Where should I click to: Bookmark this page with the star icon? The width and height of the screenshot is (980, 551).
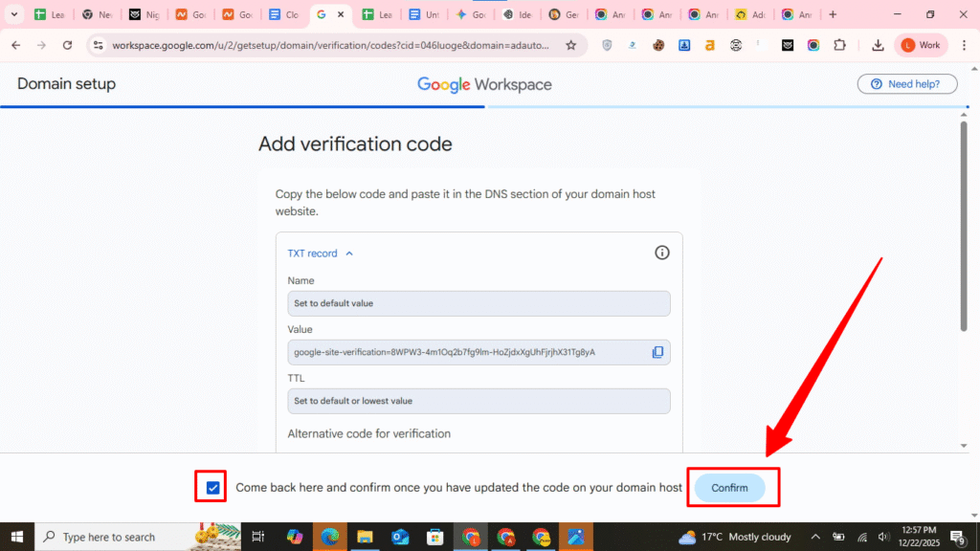tap(571, 45)
